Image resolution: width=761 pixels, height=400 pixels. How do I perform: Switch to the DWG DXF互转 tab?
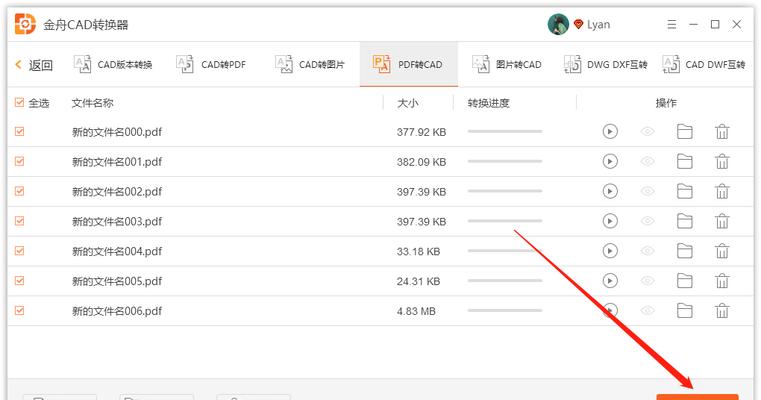click(606, 64)
